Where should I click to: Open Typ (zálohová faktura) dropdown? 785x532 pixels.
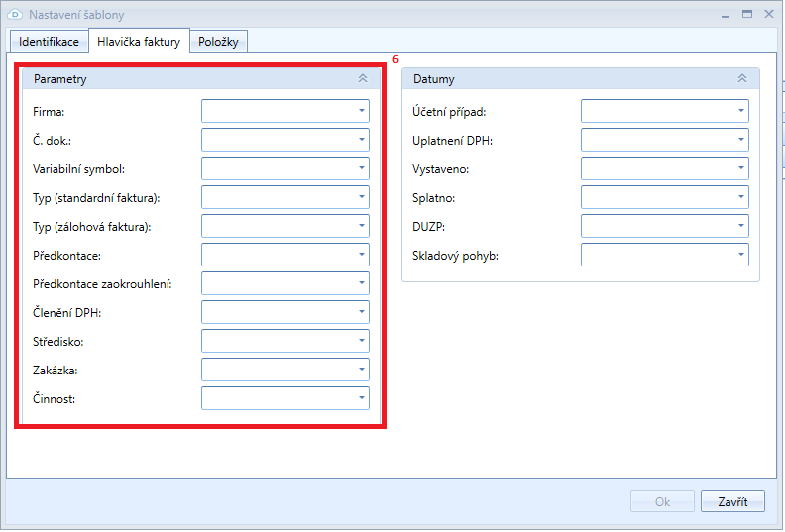(x=362, y=226)
